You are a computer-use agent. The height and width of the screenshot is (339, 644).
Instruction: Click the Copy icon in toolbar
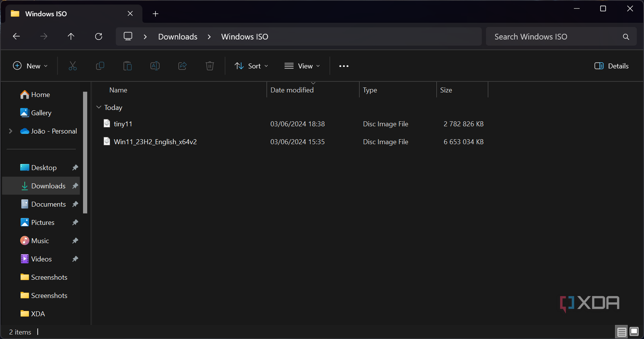pyautogui.click(x=100, y=66)
